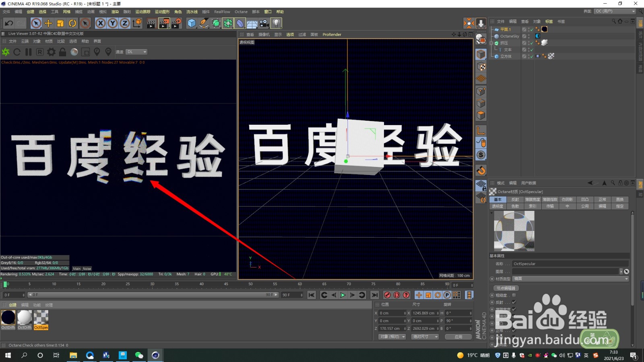Open Object Manager 标签 menu
Viewport: 644px width, 362px height.
click(x=549, y=21)
